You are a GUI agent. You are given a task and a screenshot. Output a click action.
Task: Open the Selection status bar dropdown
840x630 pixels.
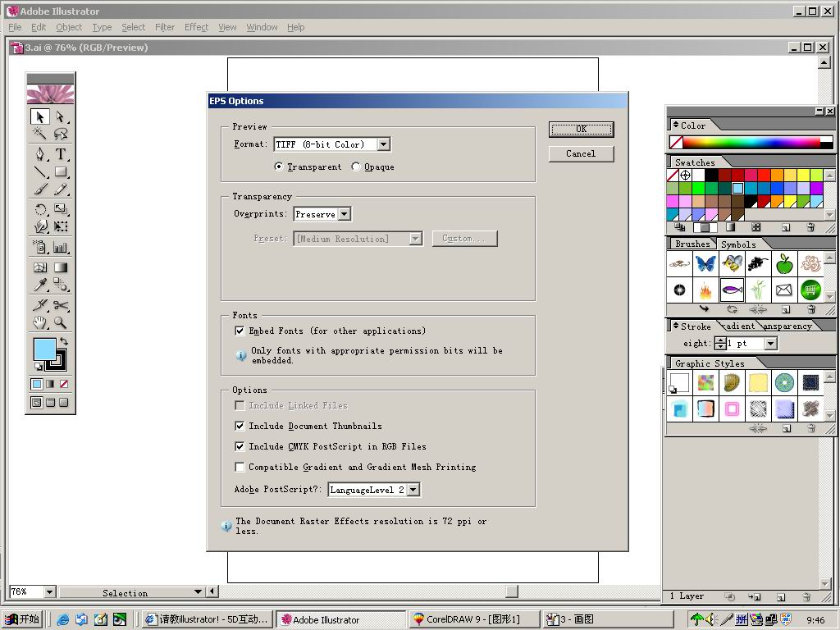[199, 592]
